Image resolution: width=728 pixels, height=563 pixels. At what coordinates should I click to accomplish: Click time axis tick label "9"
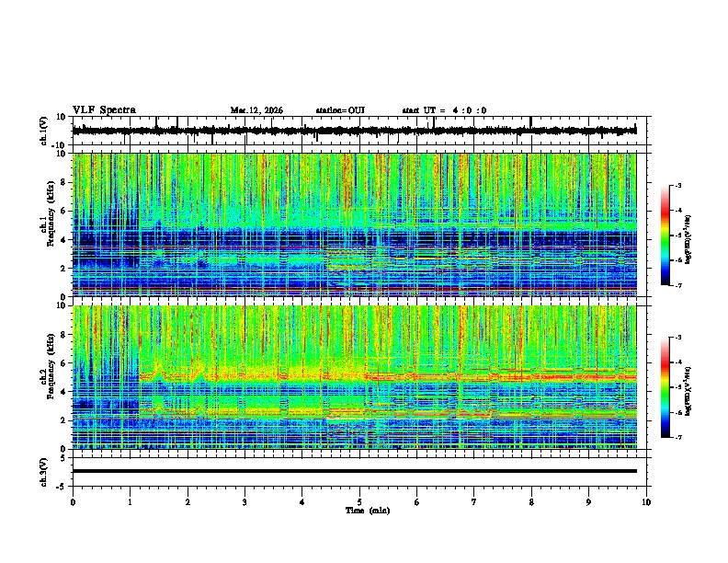point(588,502)
